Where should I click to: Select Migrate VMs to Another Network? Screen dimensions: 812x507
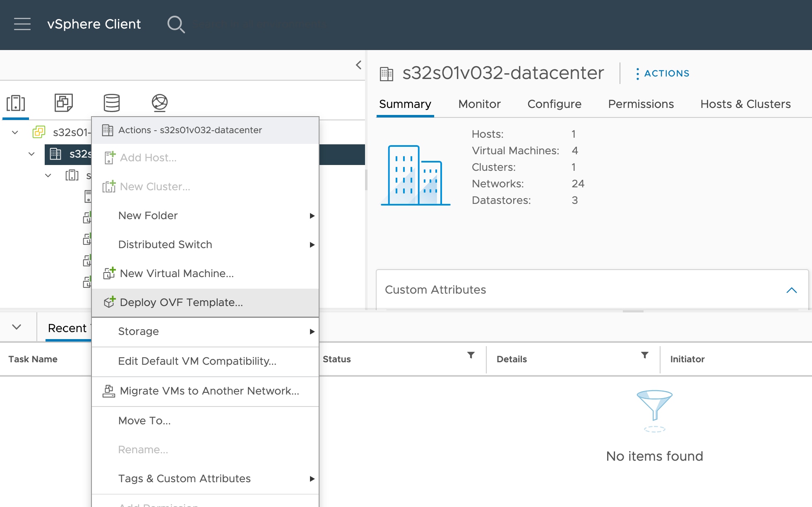click(x=205, y=391)
